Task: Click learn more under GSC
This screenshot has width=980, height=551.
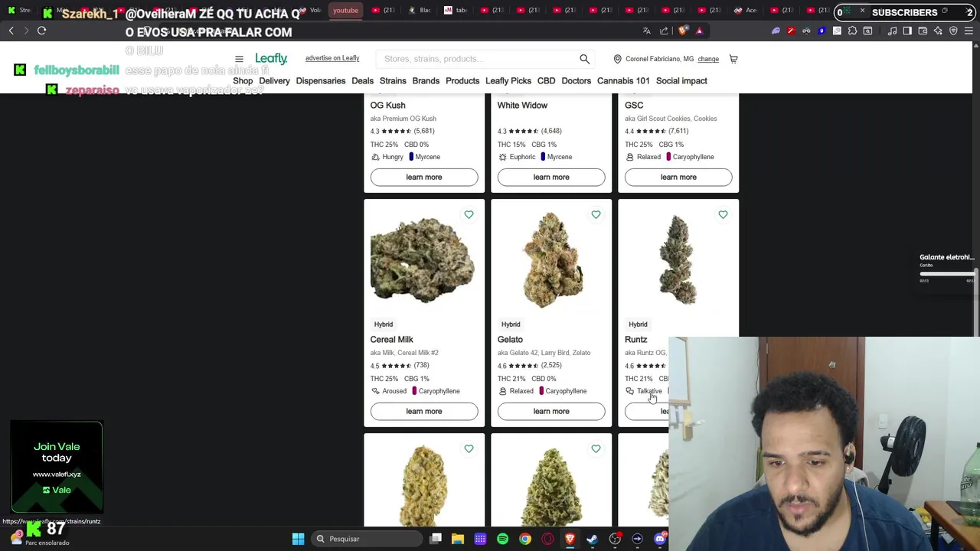Action: point(678,178)
